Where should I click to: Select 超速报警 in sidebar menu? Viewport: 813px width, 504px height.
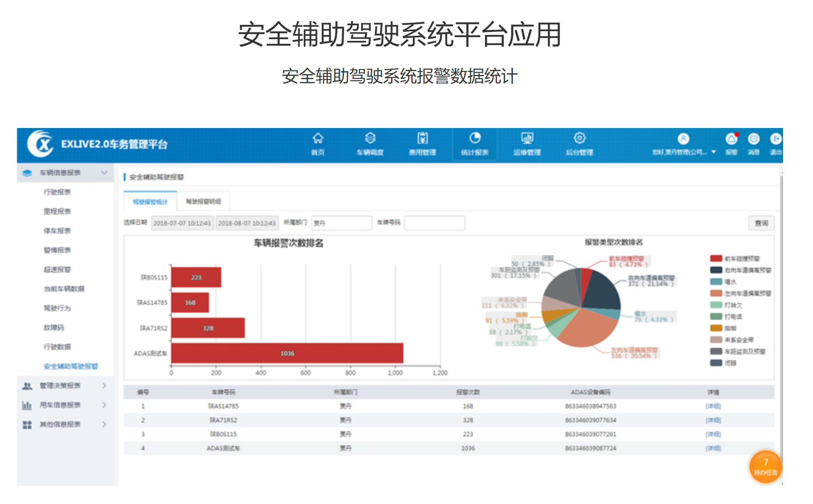[x=57, y=269]
